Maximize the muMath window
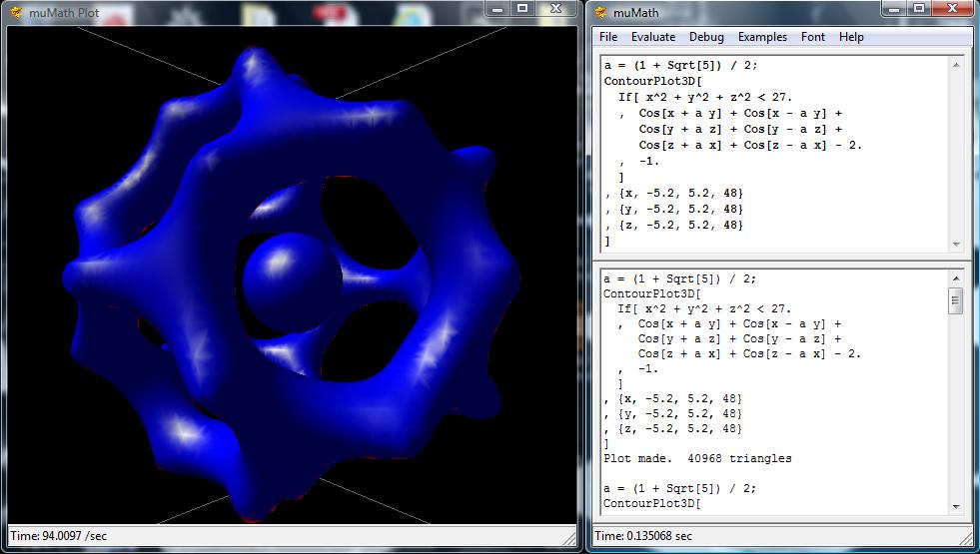 point(919,8)
